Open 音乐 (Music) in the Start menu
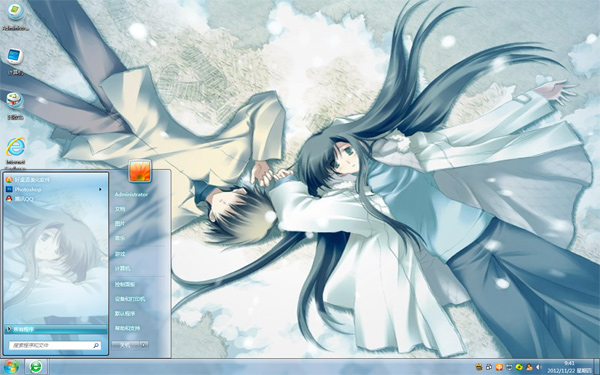Screen dimensions: 600x375 click(x=120, y=238)
